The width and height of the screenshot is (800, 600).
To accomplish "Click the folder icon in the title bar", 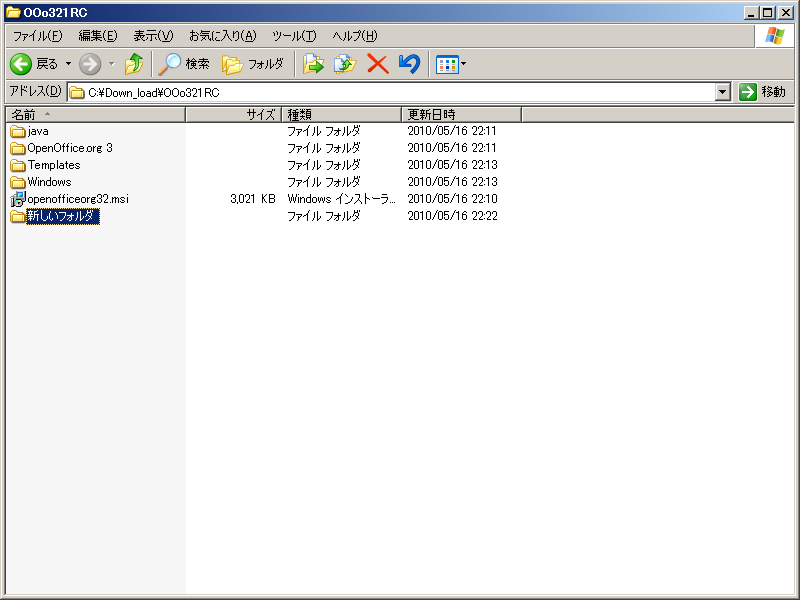I will click(x=13, y=12).
